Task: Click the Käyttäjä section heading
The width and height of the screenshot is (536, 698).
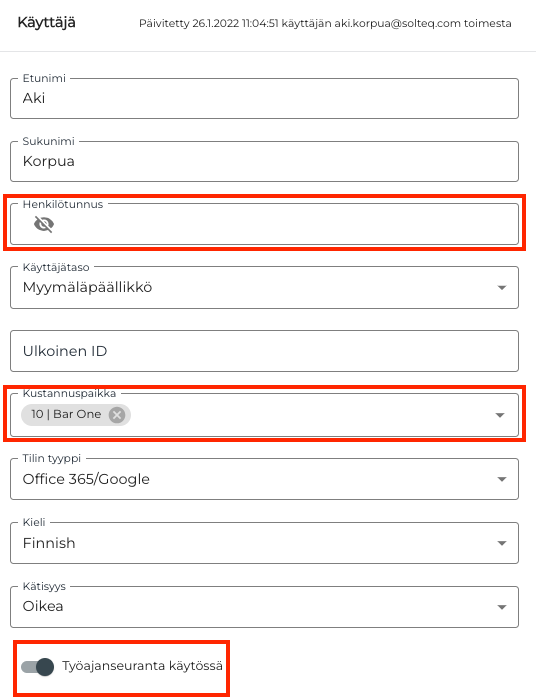Action: click(x=46, y=23)
